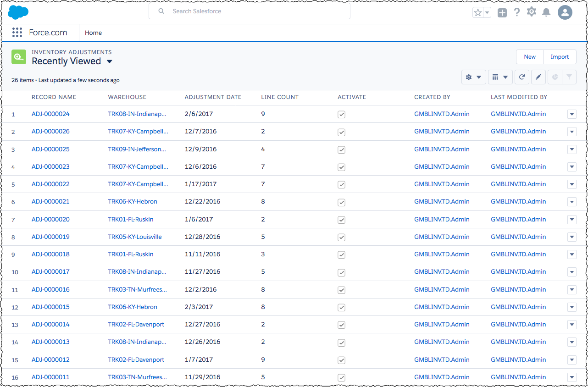The width and height of the screenshot is (588, 387).
Task: Toggle Activate checkbox for ADJ-0000014
Action: point(341,325)
